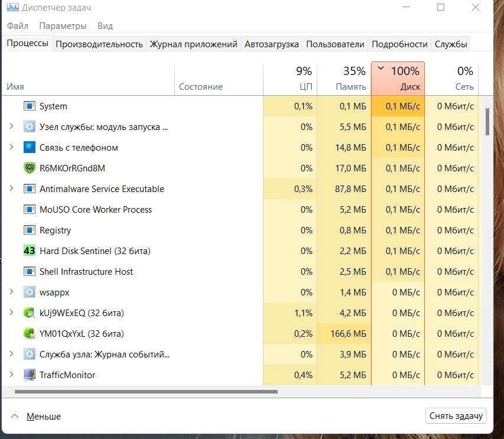This screenshot has height=439, width=504.
Task: Collapse details with the Меньше chevron arrow
Action: (14, 416)
